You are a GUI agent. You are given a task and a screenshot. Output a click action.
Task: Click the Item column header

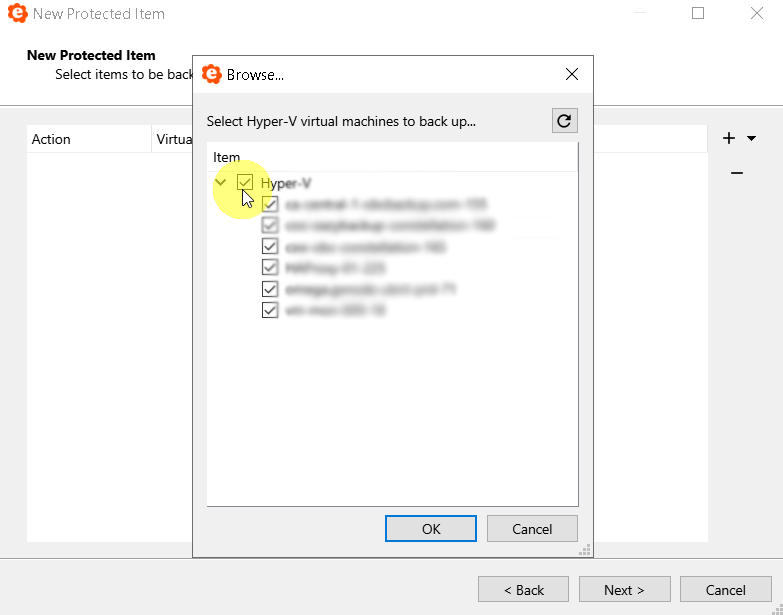pos(227,157)
